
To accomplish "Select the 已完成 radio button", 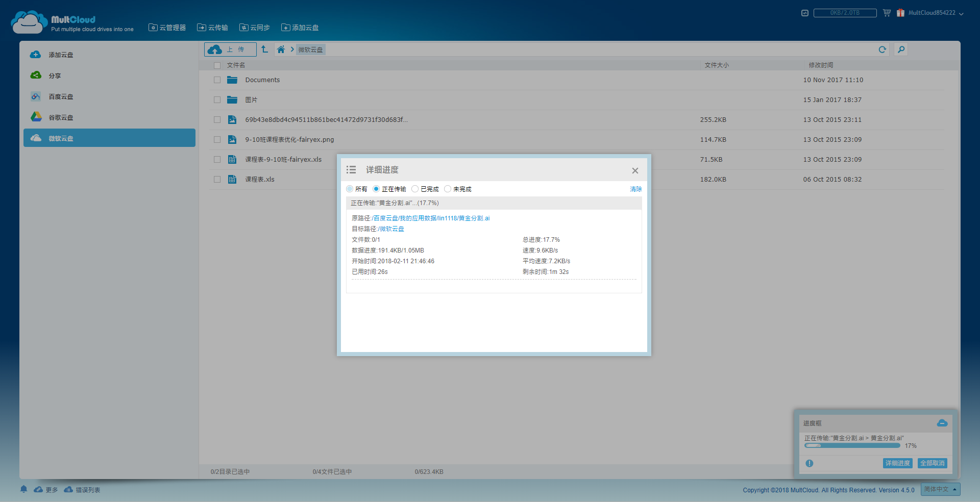I will coord(415,189).
